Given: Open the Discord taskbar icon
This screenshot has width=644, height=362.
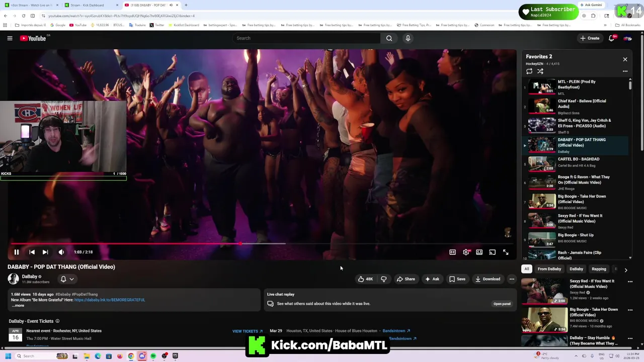Looking at the screenshot, I should pos(142,356).
